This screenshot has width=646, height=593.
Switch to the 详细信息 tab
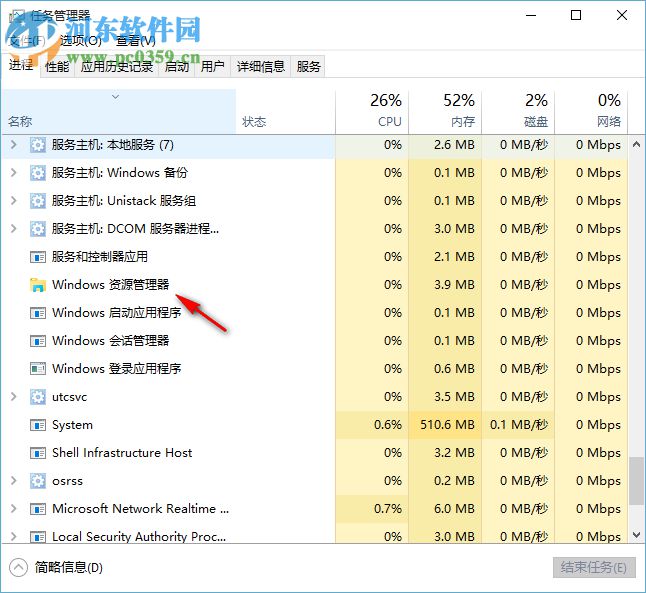pyautogui.click(x=261, y=67)
